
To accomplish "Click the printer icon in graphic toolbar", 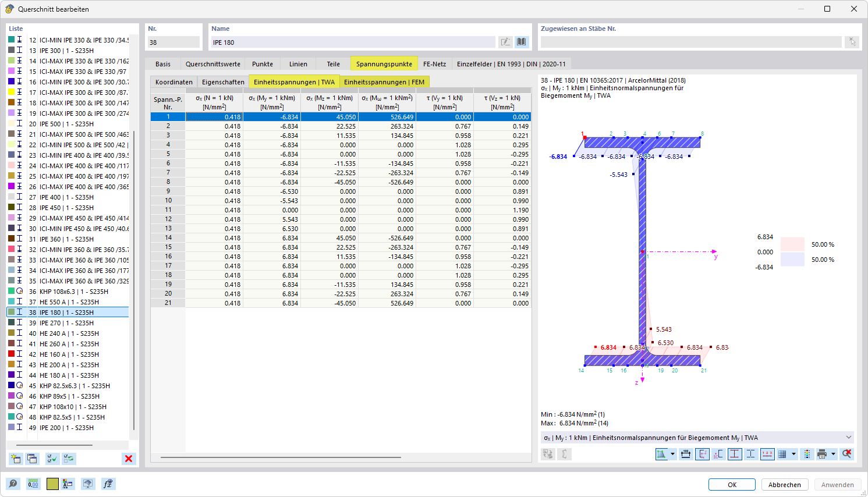I will (822, 454).
